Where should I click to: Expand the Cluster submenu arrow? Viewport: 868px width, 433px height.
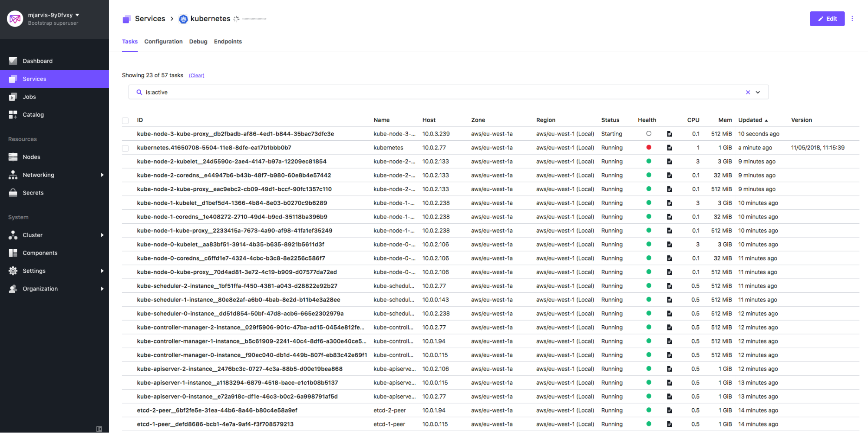102,235
